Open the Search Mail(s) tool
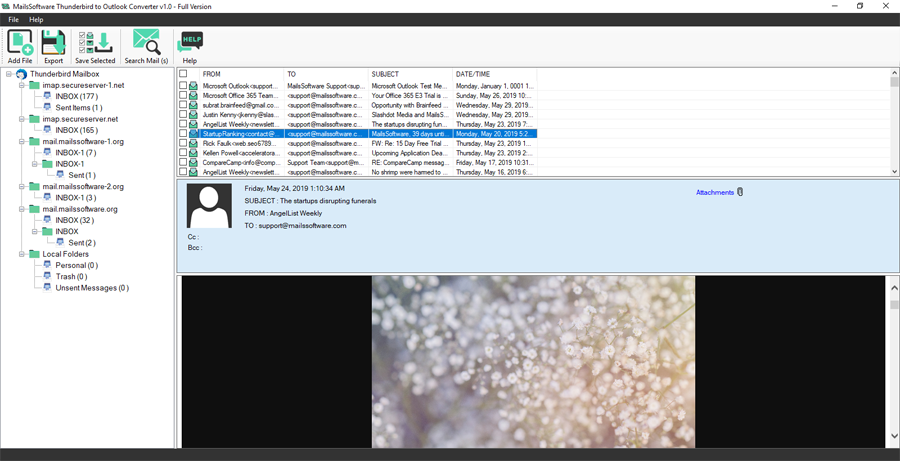Image resolution: width=900 pixels, height=461 pixels. [x=146, y=42]
